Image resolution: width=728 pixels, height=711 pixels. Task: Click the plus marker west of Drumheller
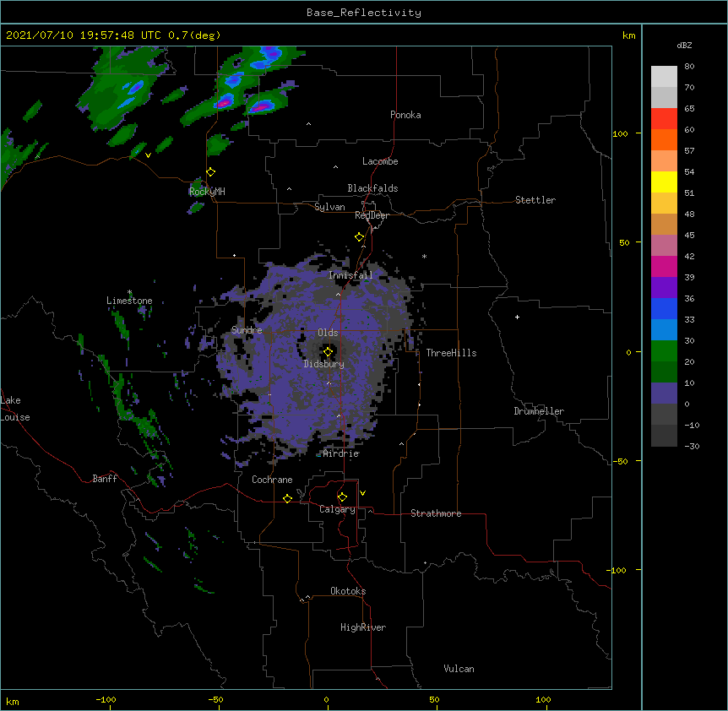coord(517,317)
